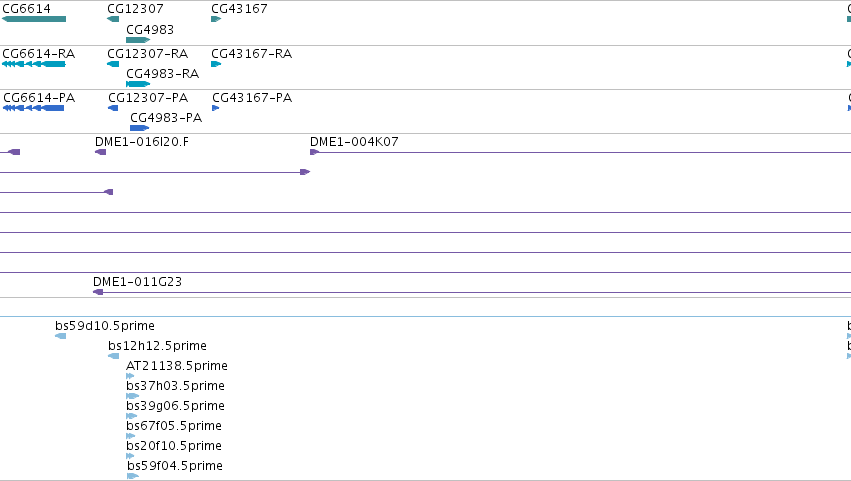Click the CG6614 gene glyph
Image resolution: width=851 pixels, height=481 pixels.
(x=34, y=19)
